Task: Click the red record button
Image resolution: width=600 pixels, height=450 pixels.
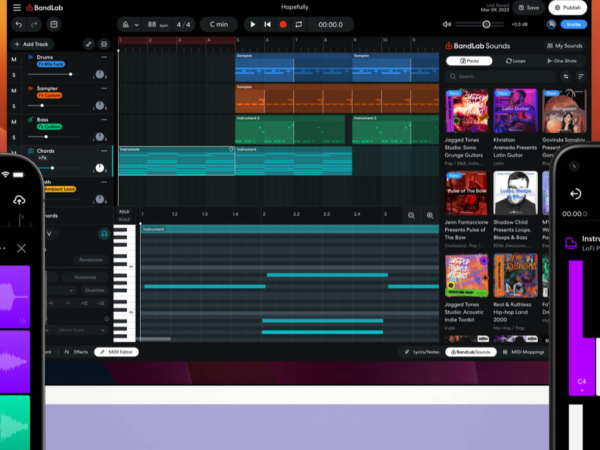Action: click(283, 24)
